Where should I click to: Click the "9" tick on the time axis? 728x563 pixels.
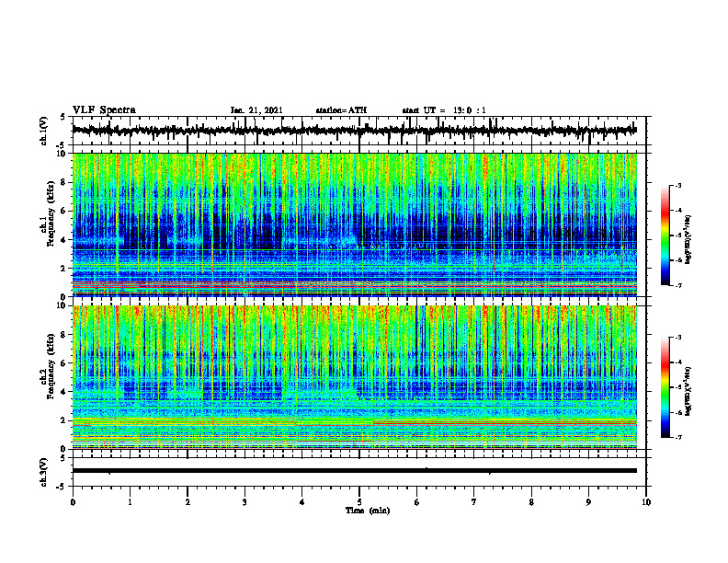588,502
